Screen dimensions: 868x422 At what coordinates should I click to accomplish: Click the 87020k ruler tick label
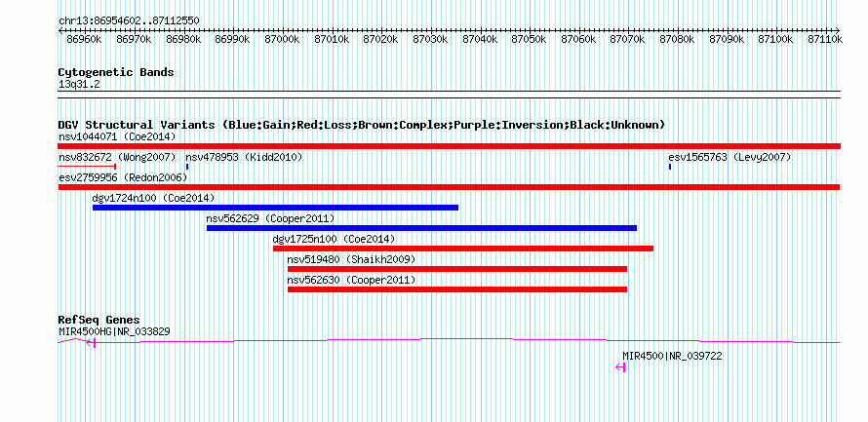(381, 39)
